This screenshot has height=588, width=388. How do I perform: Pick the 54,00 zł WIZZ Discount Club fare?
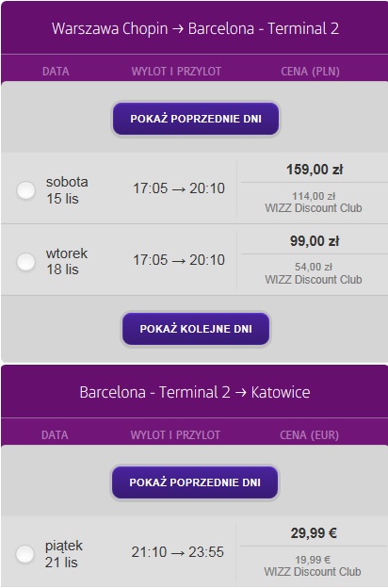(x=314, y=273)
